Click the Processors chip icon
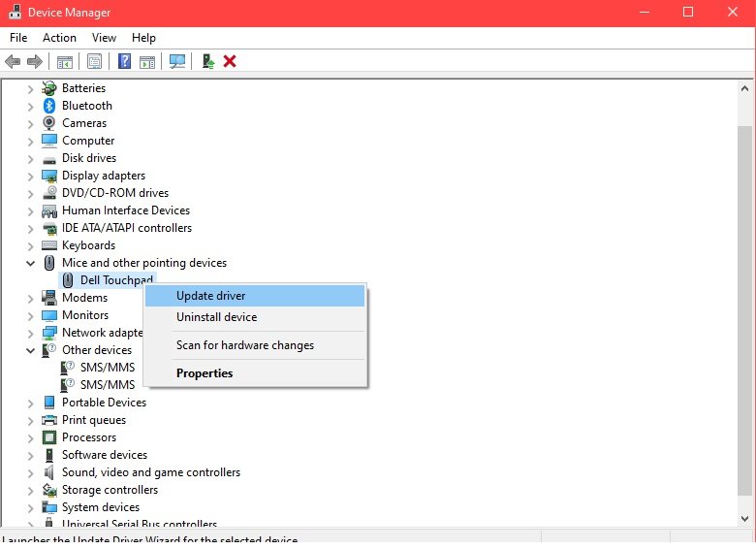 (49, 437)
